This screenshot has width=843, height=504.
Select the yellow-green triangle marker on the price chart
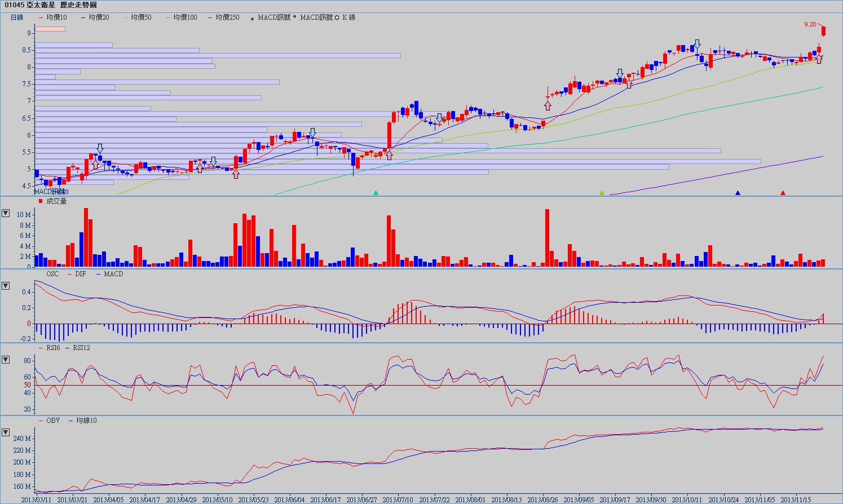pos(602,193)
